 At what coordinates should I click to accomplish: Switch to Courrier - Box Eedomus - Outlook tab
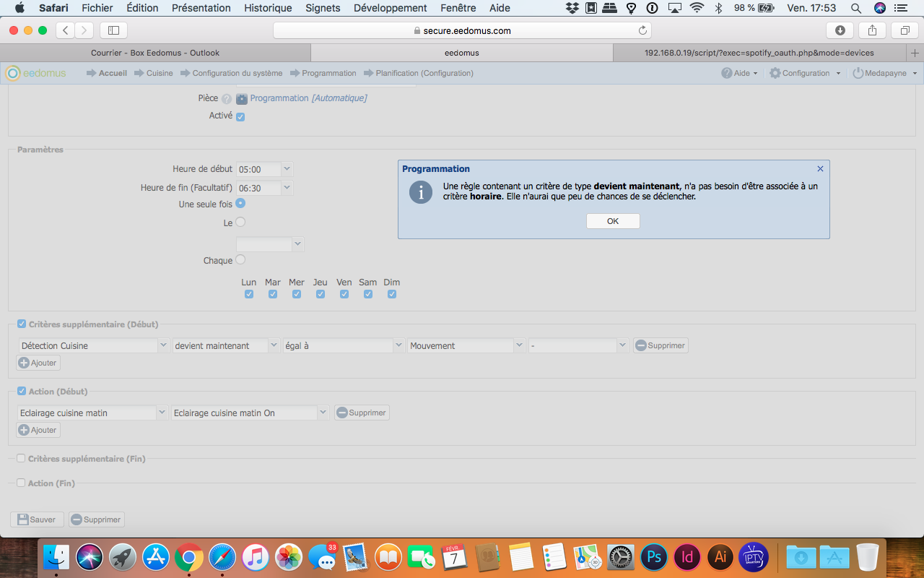(x=155, y=53)
